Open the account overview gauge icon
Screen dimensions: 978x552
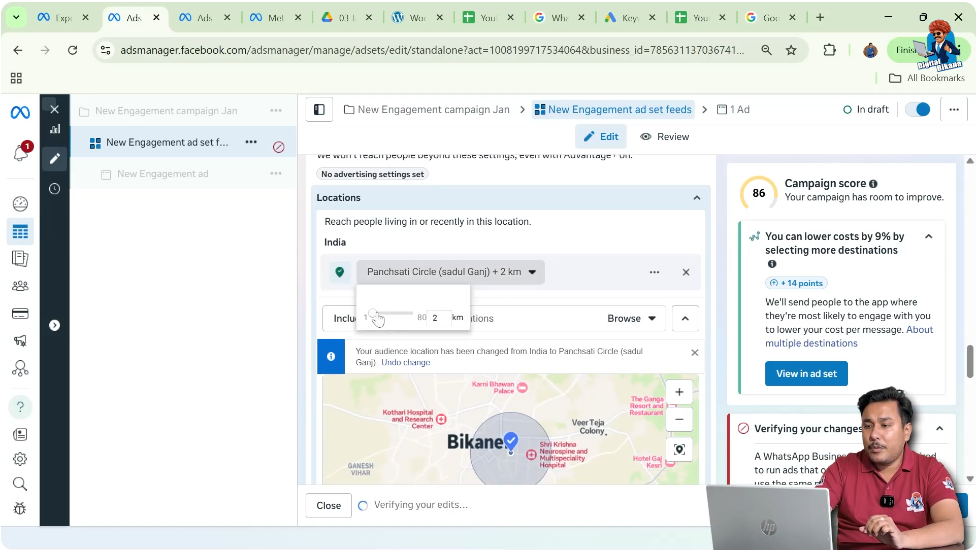pos(20,204)
